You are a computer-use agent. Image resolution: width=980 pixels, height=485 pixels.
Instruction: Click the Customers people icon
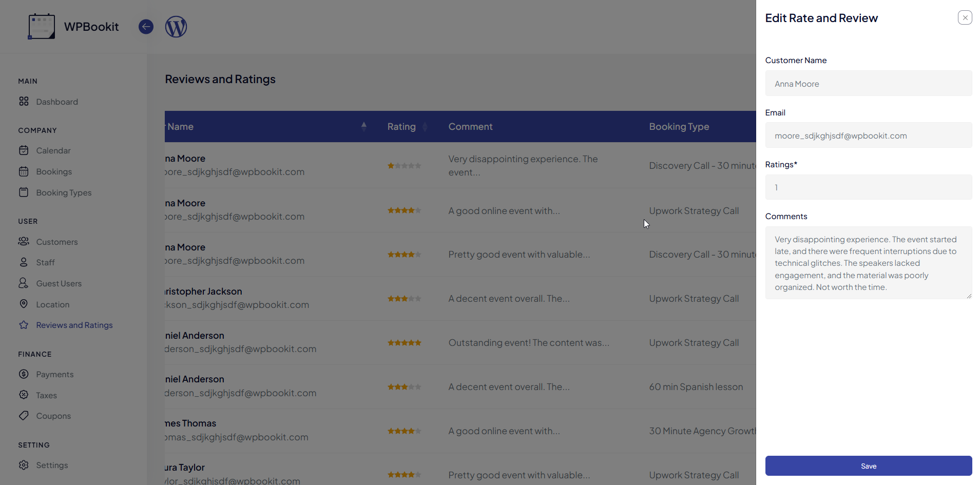point(24,242)
